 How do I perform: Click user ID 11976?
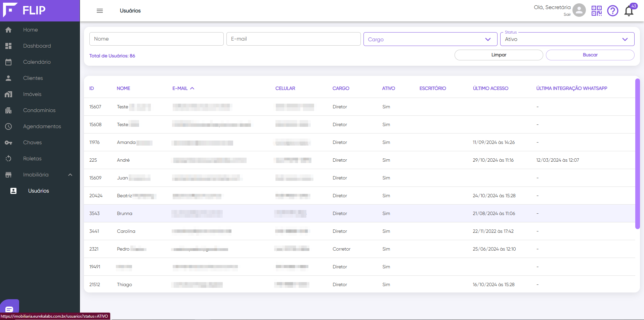tap(94, 142)
